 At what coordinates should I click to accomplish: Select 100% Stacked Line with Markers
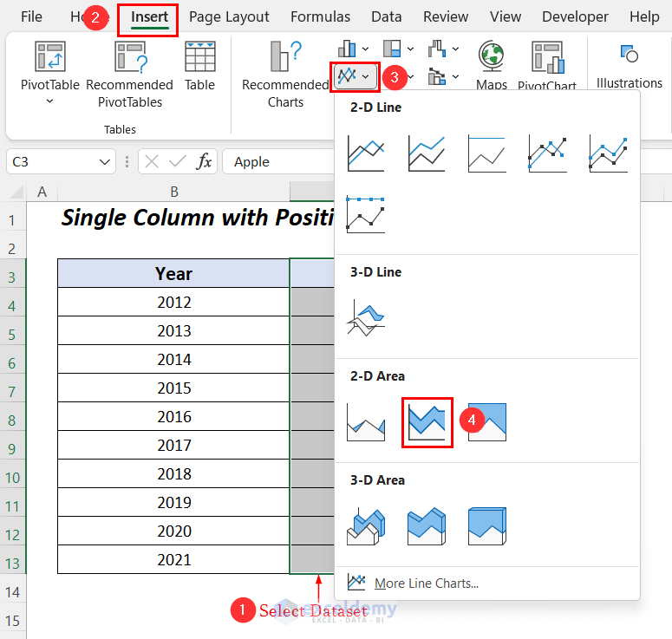[x=366, y=214]
